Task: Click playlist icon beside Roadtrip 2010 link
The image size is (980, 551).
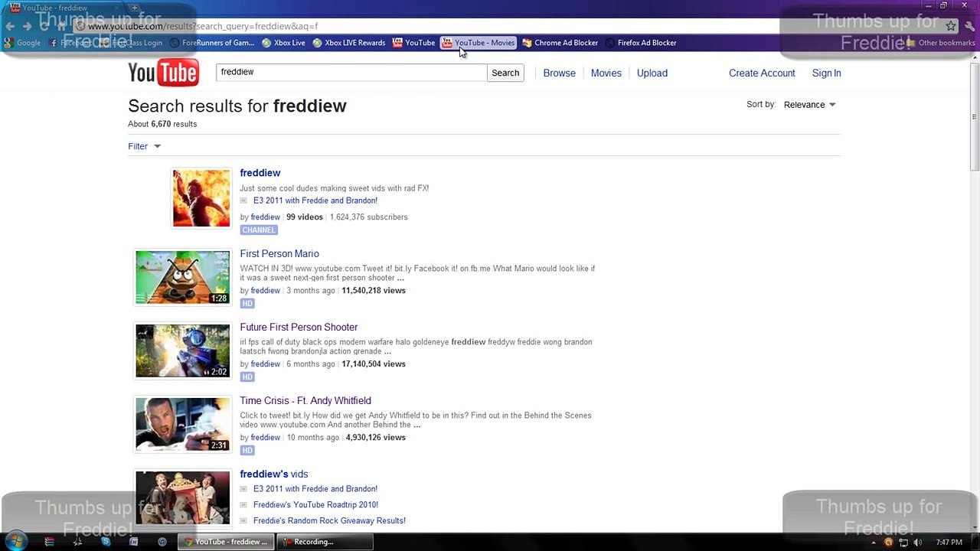Action: pos(243,505)
